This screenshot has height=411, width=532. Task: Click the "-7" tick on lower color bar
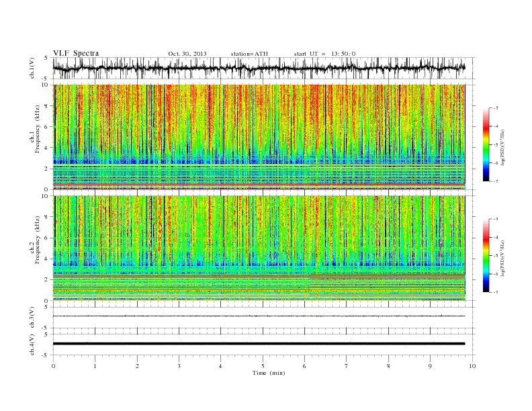point(496,292)
